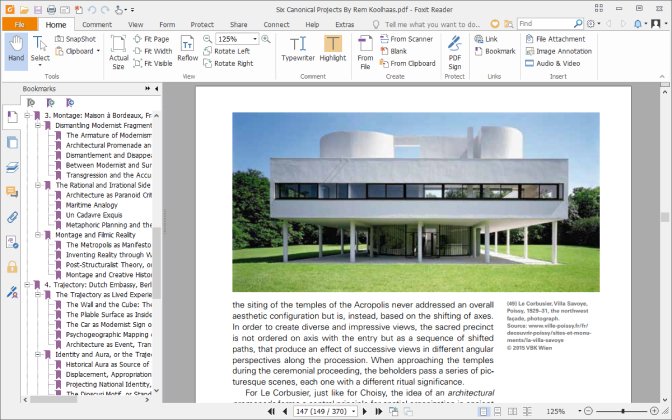Screen dimensions: 672x420
Task: Collapse the Bookmarks panel with left arrow
Action: tap(156, 88)
